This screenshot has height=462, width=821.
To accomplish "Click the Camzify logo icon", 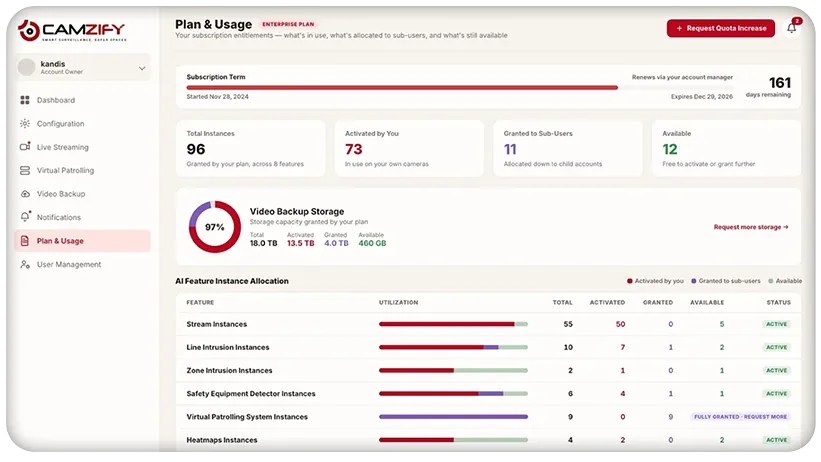I will [x=29, y=30].
